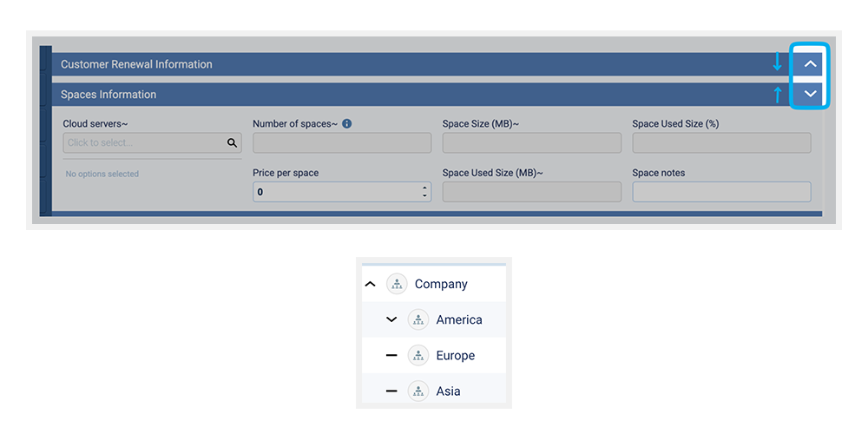Click the Company organization icon
The image size is (868, 434).
[x=397, y=284]
